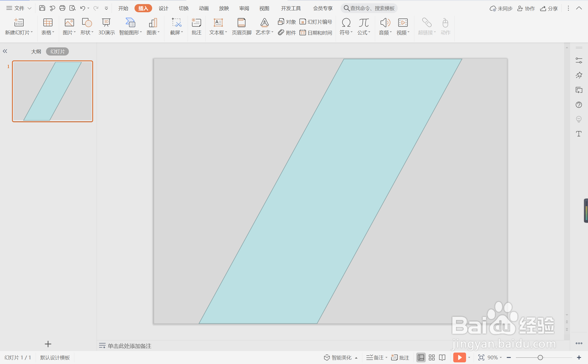Insert an Object
The width and height of the screenshot is (588, 364).
coord(287,22)
